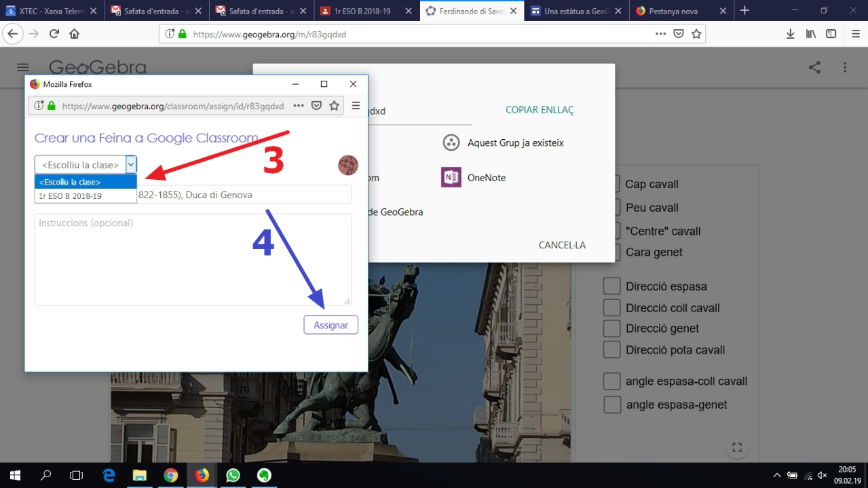Viewport: 868px width, 488px height.
Task: Open Windows taskbar search
Action: point(46,475)
